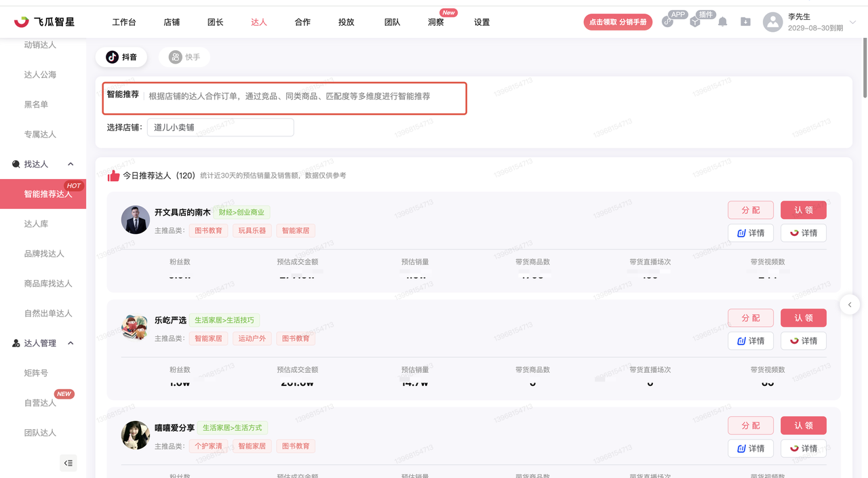Open 自营达人 in the sidebar

[40, 403]
